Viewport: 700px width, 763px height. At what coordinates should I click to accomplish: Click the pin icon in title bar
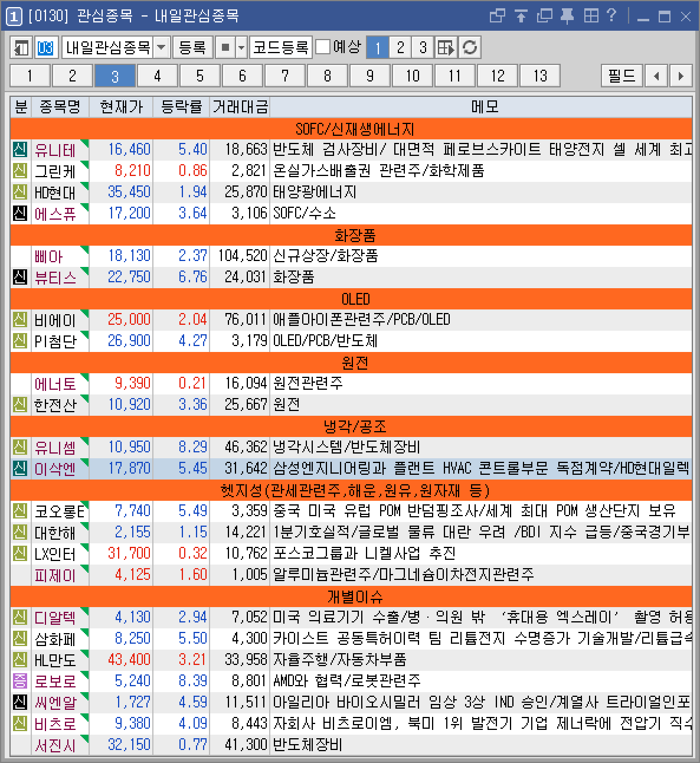[x=567, y=16]
